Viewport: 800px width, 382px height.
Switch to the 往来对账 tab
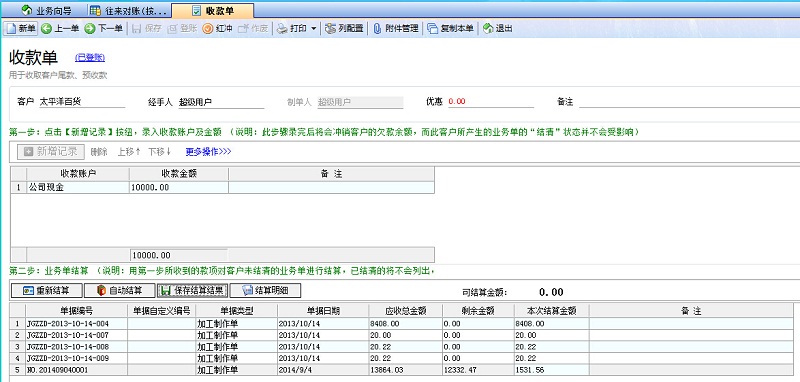[x=128, y=10]
